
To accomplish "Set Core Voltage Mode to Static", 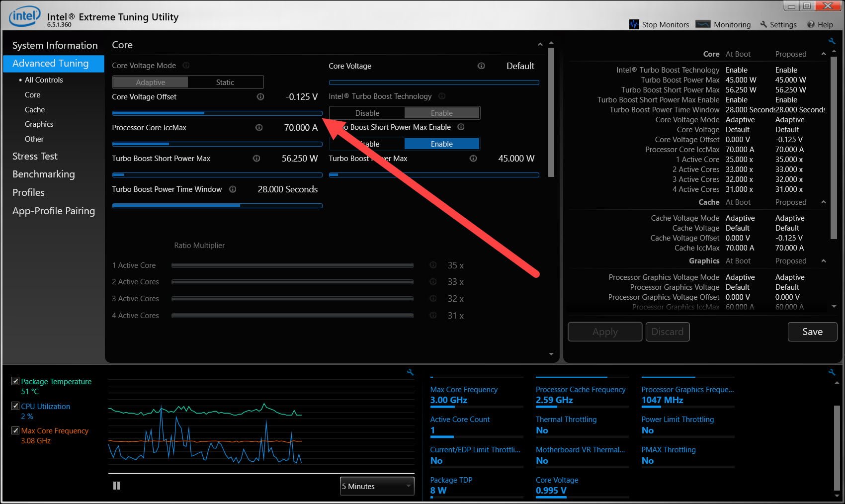I will click(x=225, y=82).
